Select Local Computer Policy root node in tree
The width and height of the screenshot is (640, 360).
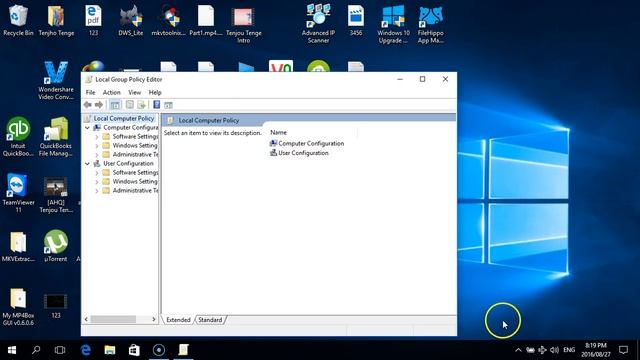pyautogui.click(x=124, y=118)
